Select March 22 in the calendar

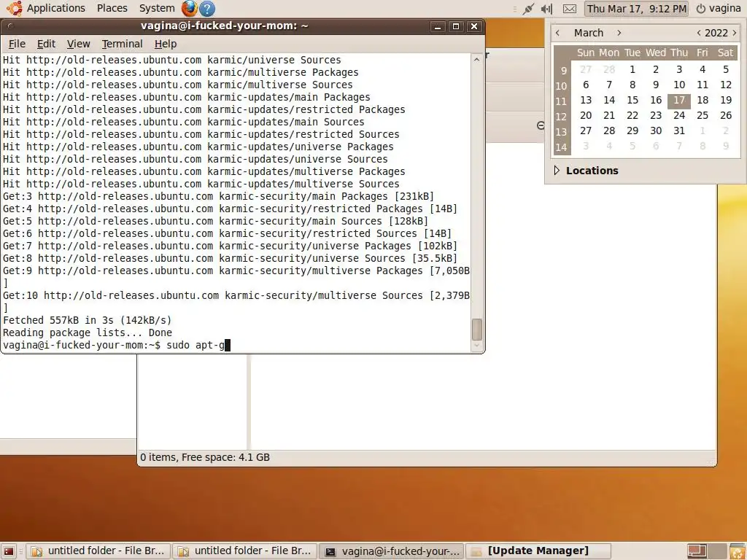(632, 115)
